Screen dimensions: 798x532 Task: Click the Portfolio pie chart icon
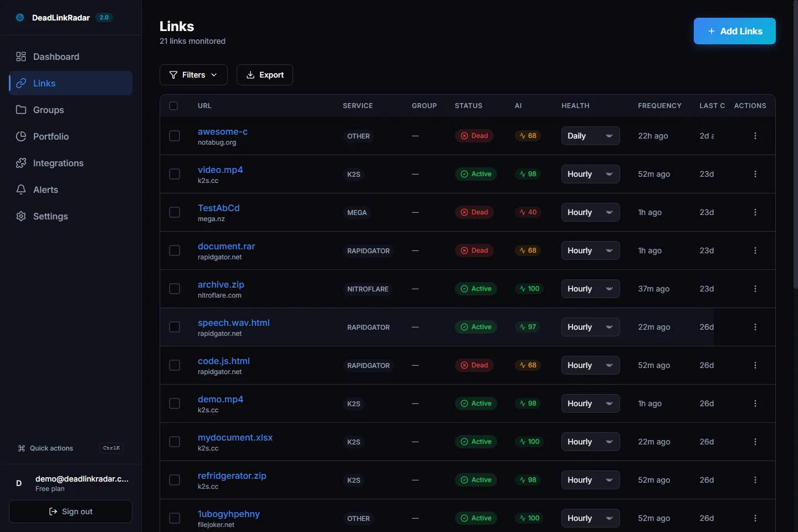pos(21,136)
